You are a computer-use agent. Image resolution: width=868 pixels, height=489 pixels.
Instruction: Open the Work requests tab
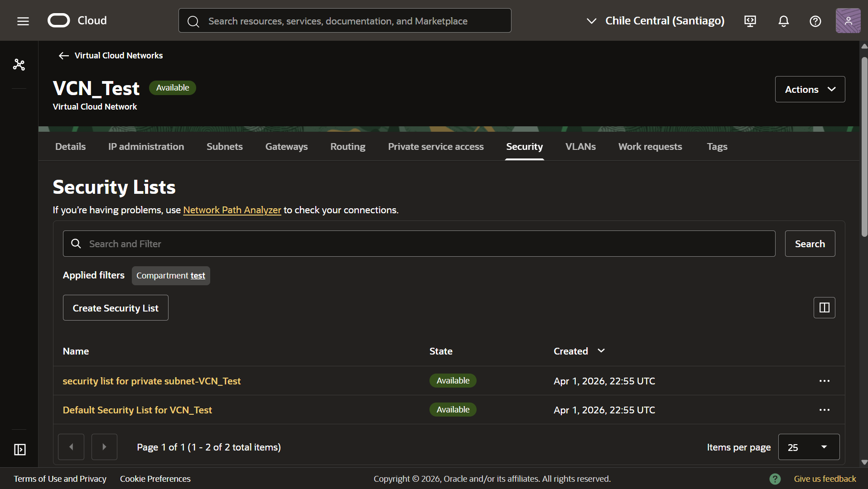650,147
